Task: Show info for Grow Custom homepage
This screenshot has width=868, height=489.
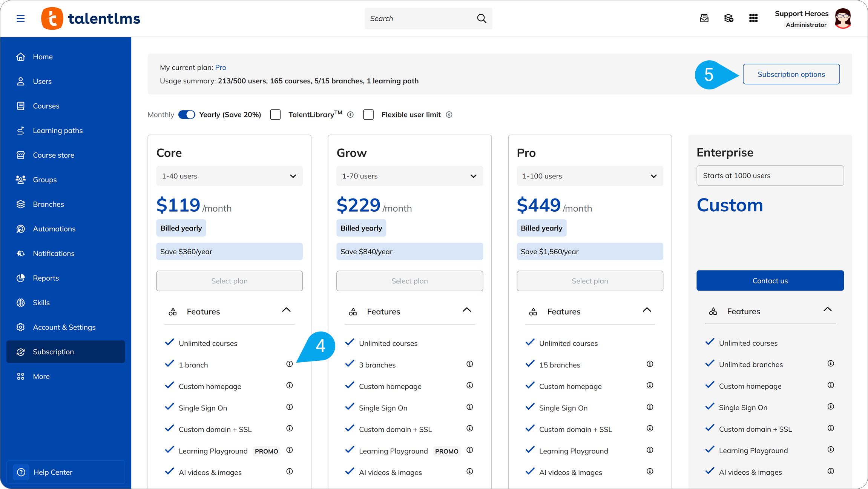Action: pyautogui.click(x=470, y=386)
